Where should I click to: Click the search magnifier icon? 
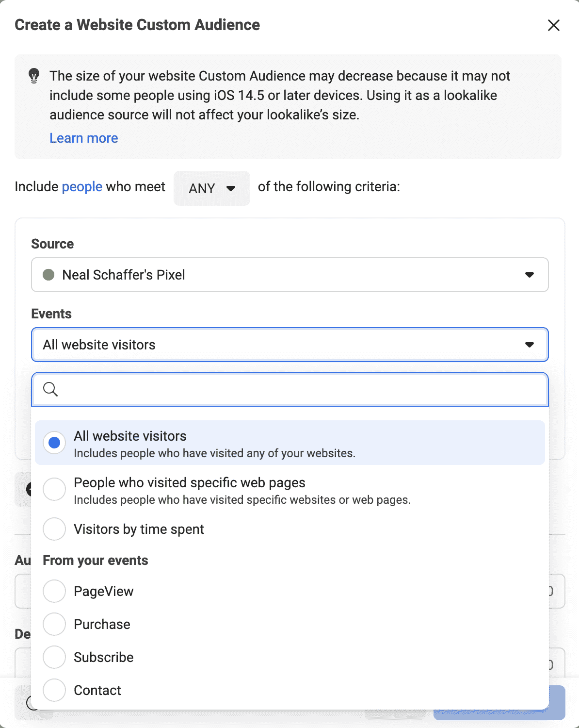pyautogui.click(x=50, y=389)
